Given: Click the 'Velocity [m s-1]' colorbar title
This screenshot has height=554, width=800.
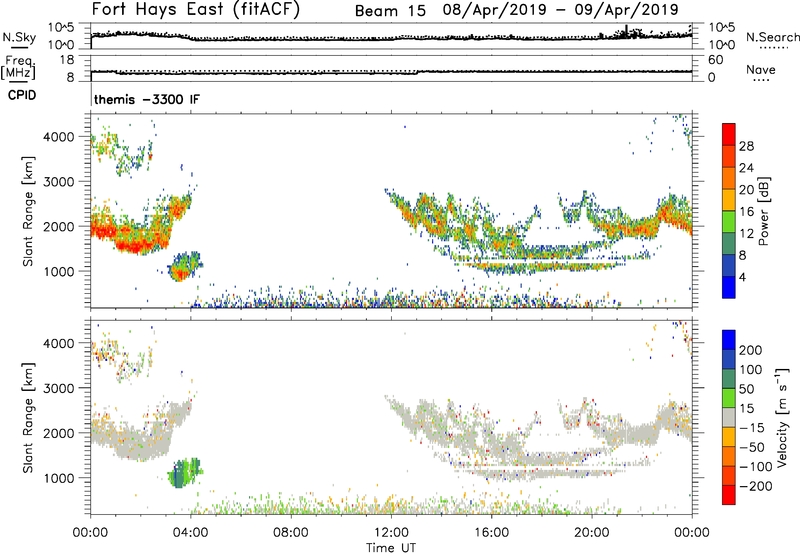Looking at the screenshot, I should pyautogui.click(x=782, y=417).
